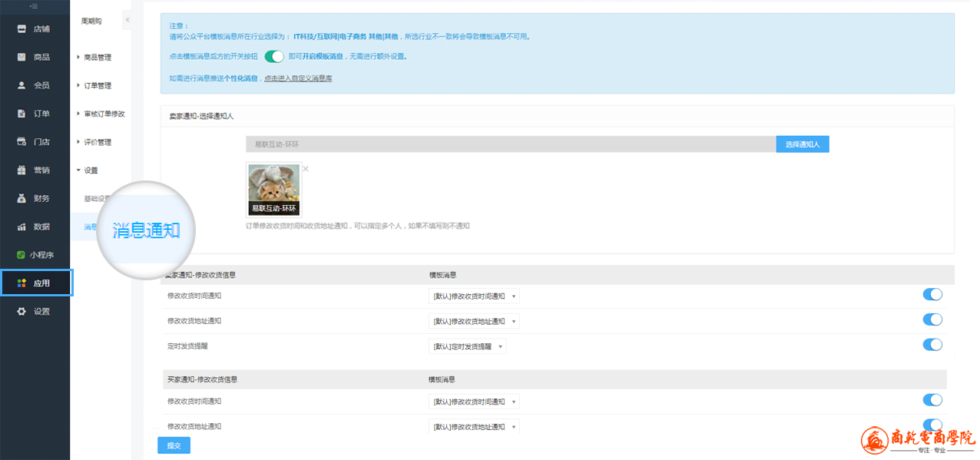This screenshot has height=460, width=980.
Task: Disable the seller 修改收货地址通知 switch
Action: click(x=932, y=320)
